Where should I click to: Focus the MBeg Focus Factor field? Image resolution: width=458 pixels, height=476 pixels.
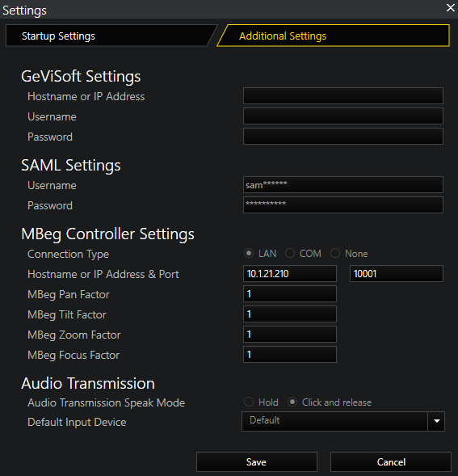(290, 354)
